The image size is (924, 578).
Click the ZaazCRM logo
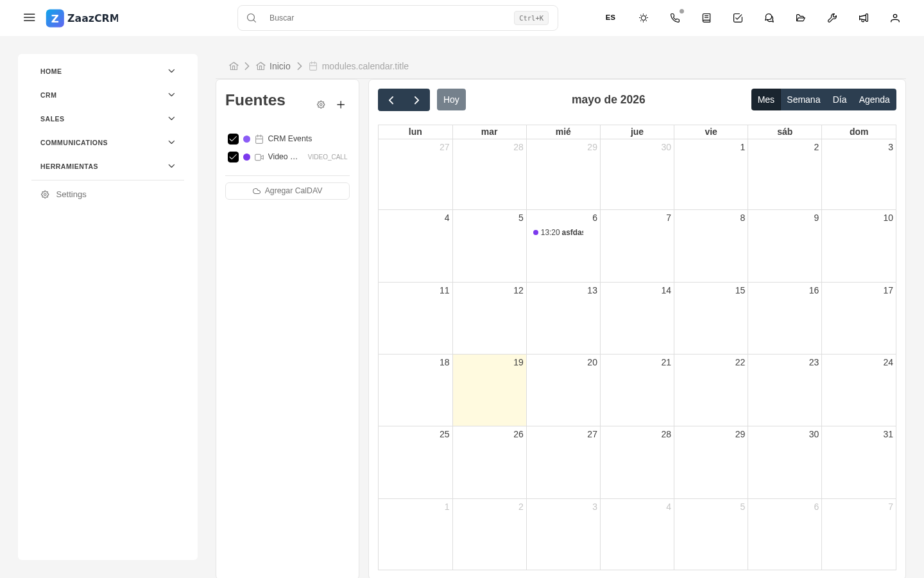[82, 18]
